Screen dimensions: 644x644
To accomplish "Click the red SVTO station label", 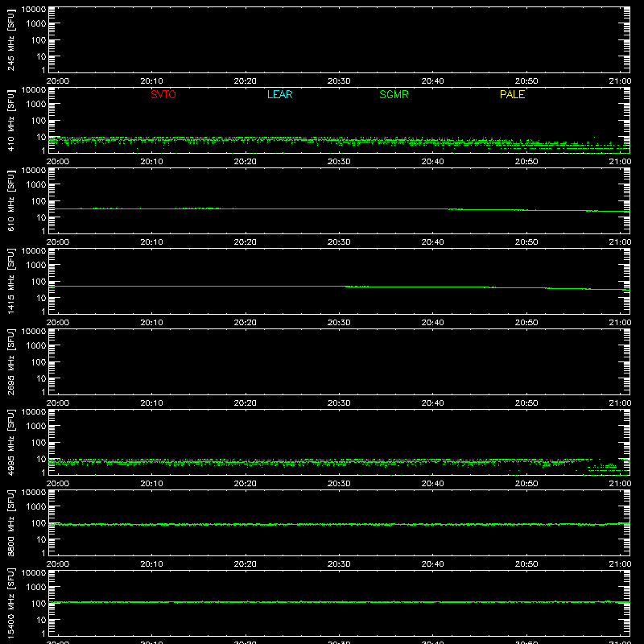I will 163,94.
